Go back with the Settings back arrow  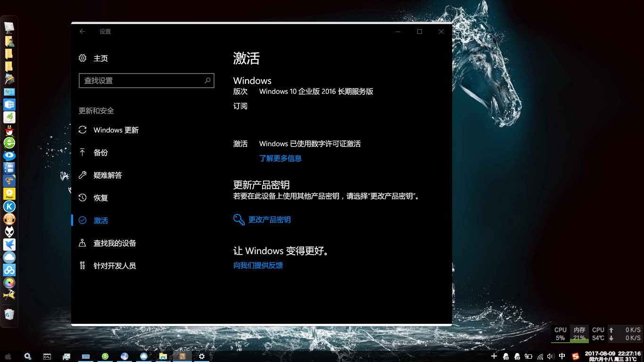pyautogui.click(x=83, y=32)
